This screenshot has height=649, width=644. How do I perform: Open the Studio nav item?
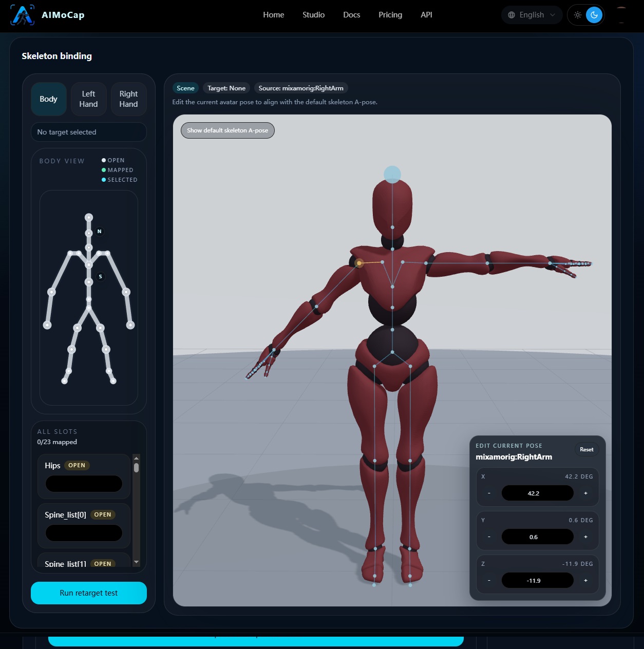(313, 15)
